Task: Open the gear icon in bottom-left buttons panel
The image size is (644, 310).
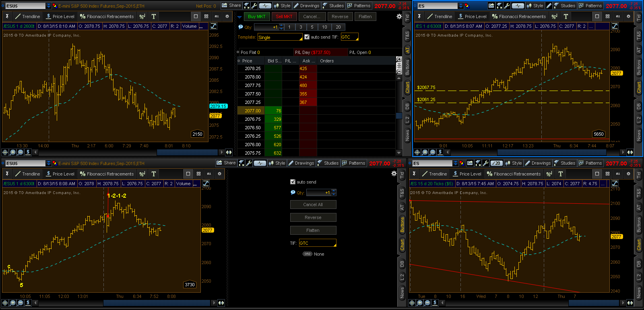Action: tap(394, 174)
